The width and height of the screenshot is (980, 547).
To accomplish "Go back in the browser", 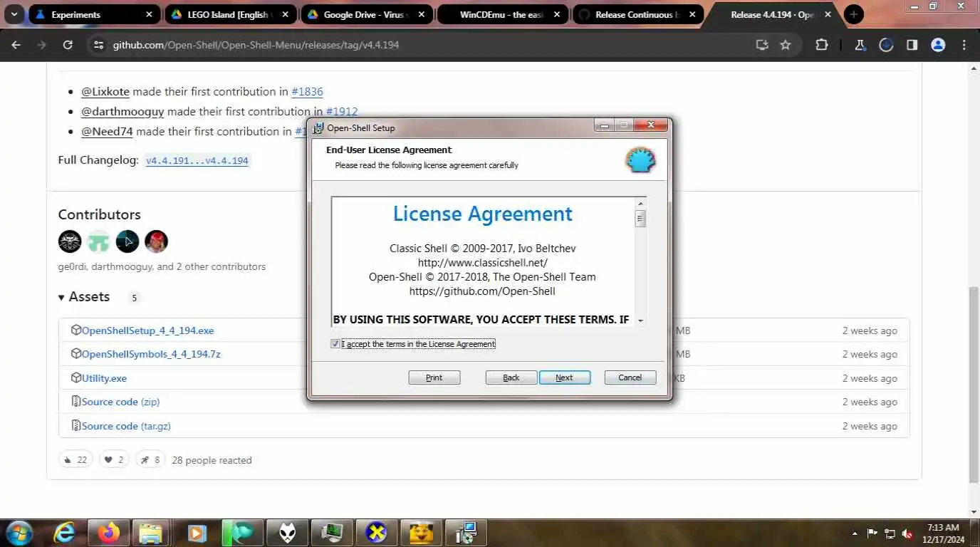I will (x=16, y=45).
